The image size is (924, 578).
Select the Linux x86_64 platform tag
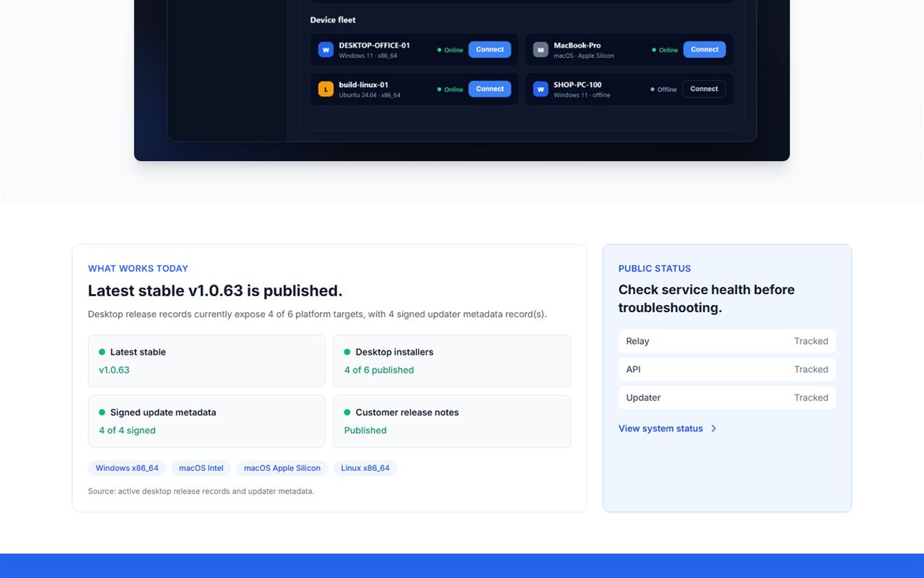click(x=365, y=468)
